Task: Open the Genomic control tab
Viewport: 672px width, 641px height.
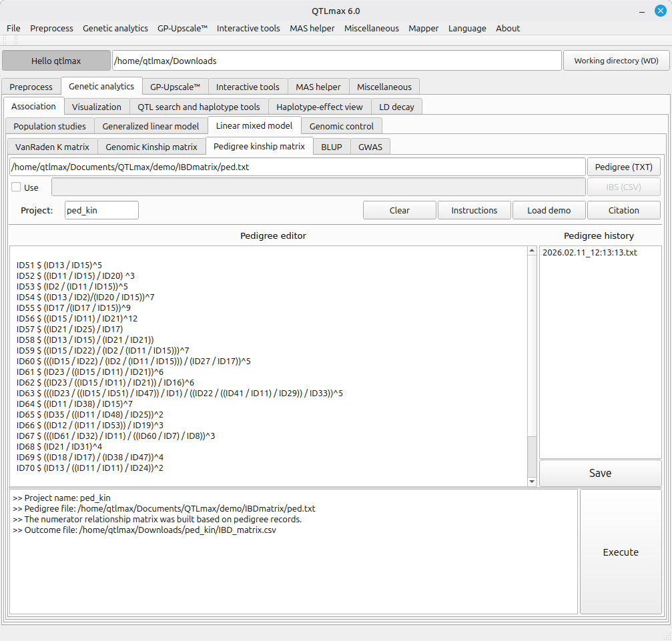Action: (341, 126)
